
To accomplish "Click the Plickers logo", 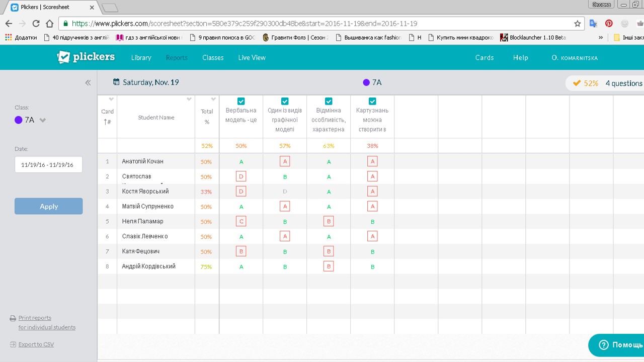I will coord(86,57).
